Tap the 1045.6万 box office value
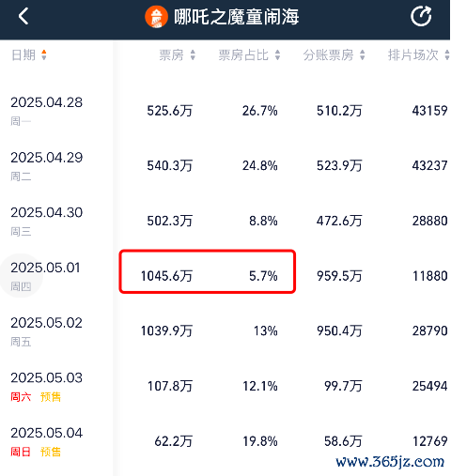This screenshot has height=476, width=451. click(x=166, y=276)
